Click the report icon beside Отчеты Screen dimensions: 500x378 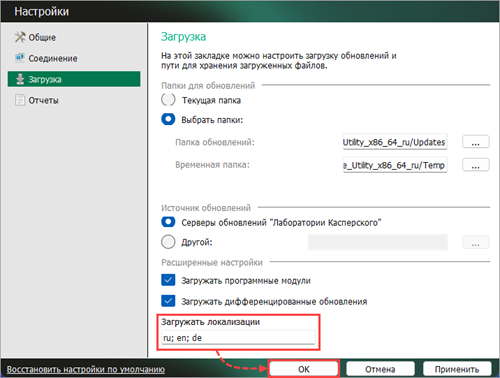(20, 100)
